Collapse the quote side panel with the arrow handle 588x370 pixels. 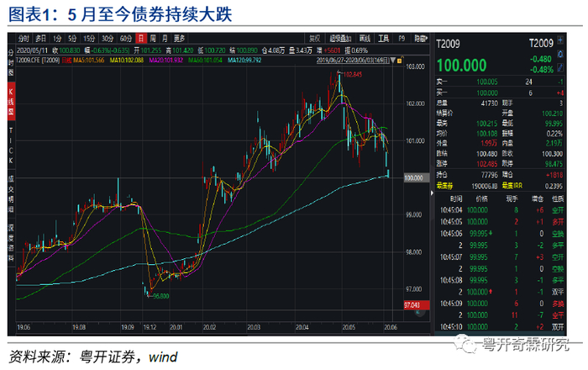click(x=432, y=193)
